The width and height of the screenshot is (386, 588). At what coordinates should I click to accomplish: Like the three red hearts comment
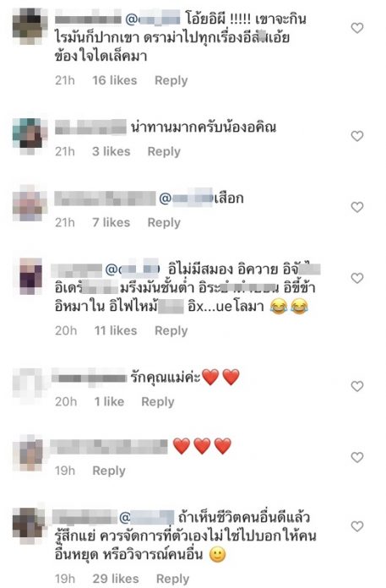point(357,457)
